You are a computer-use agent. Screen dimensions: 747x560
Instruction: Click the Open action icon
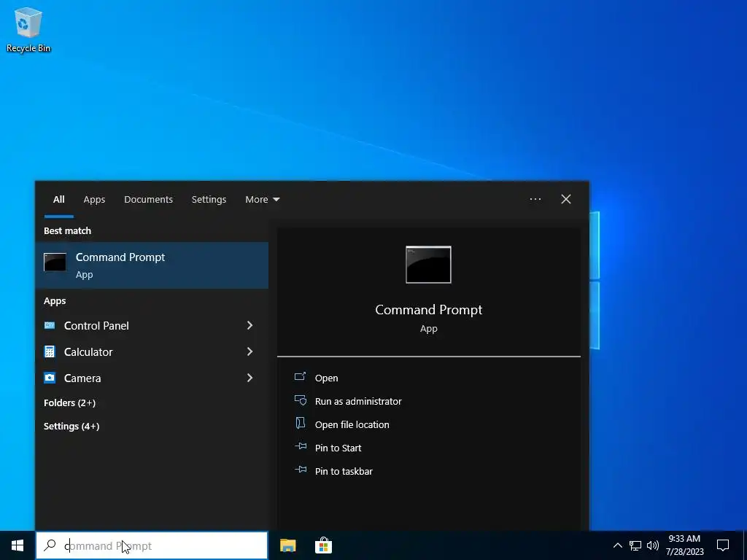coord(300,377)
